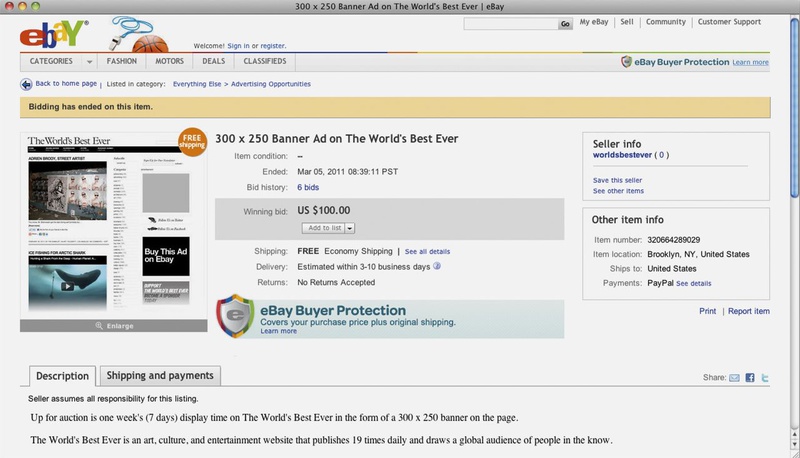800x458 pixels.
Task: Click PayPal See details link
Action: point(693,284)
